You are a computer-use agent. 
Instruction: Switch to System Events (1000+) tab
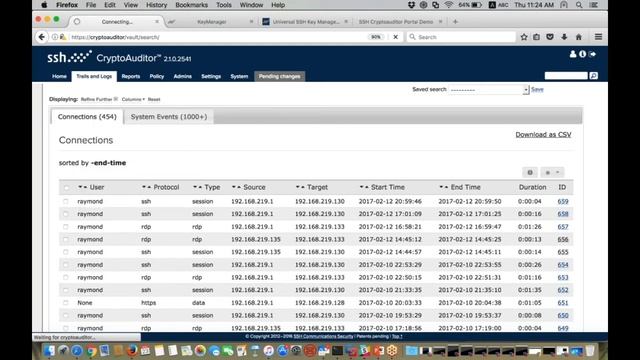[x=169, y=117]
